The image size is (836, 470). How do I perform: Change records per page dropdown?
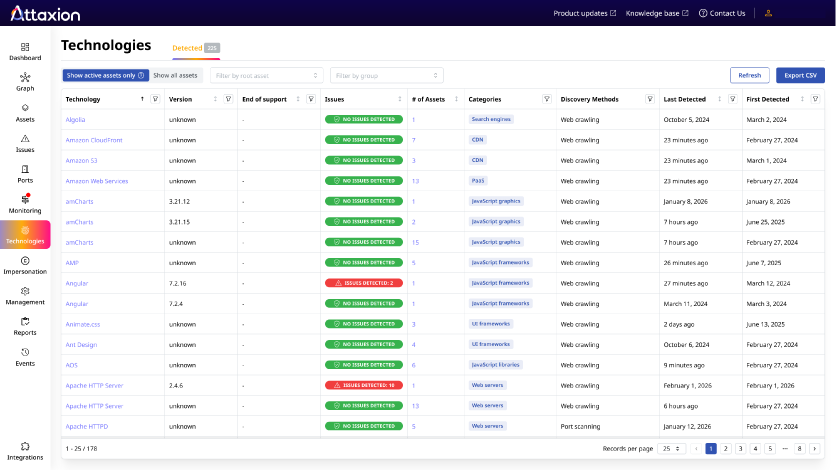(671, 449)
